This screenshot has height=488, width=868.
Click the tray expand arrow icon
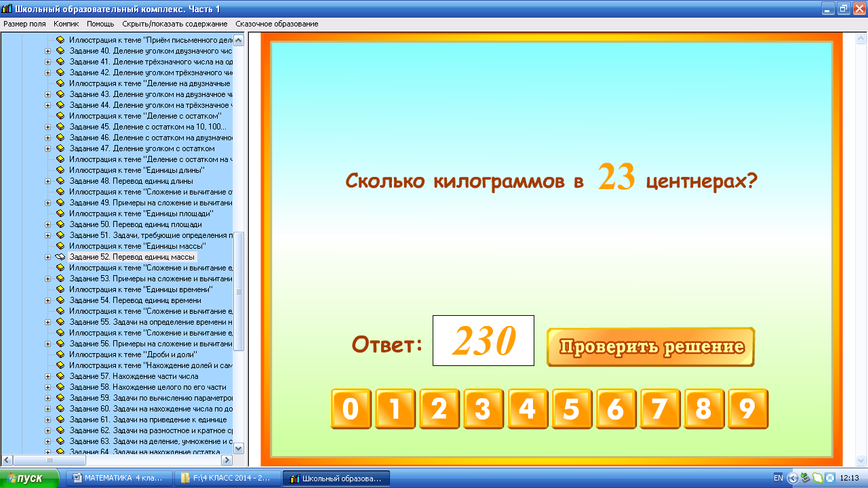[x=793, y=478]
